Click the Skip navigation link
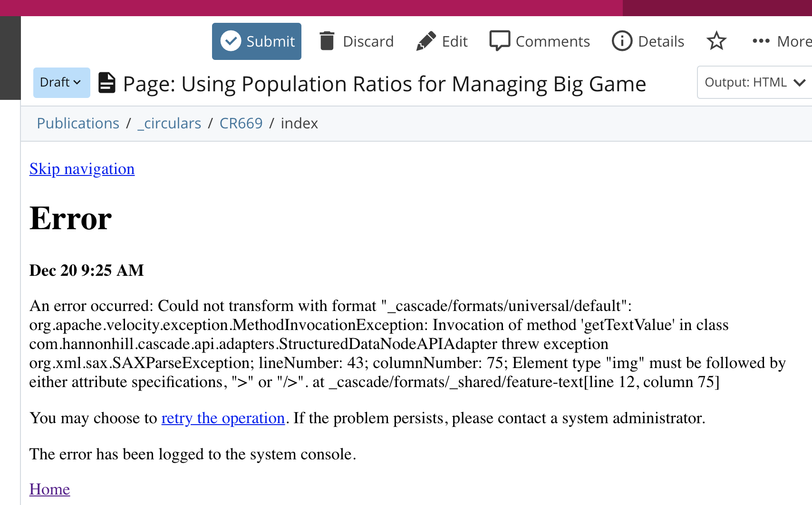 [82, 169]
